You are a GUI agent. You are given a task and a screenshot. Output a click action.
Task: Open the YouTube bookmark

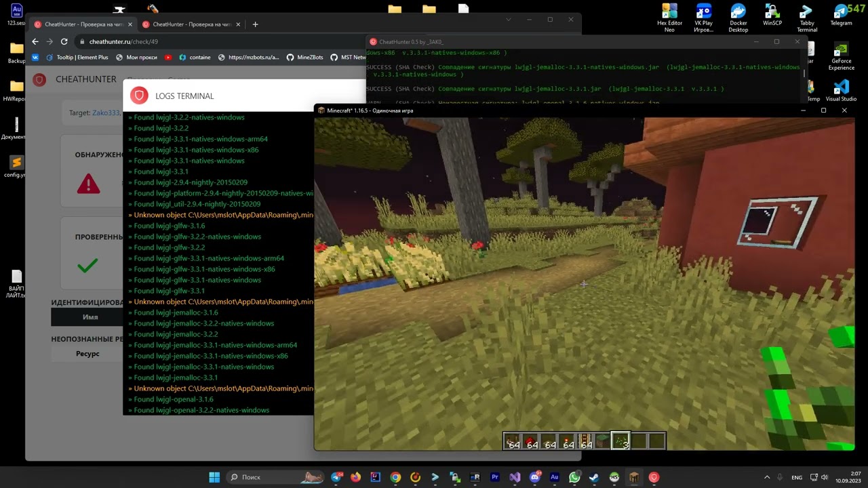pos(168,58)
